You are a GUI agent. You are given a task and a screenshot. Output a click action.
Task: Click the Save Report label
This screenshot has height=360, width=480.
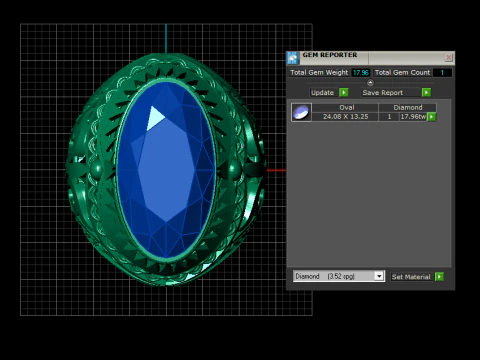(x=383, y=93)
